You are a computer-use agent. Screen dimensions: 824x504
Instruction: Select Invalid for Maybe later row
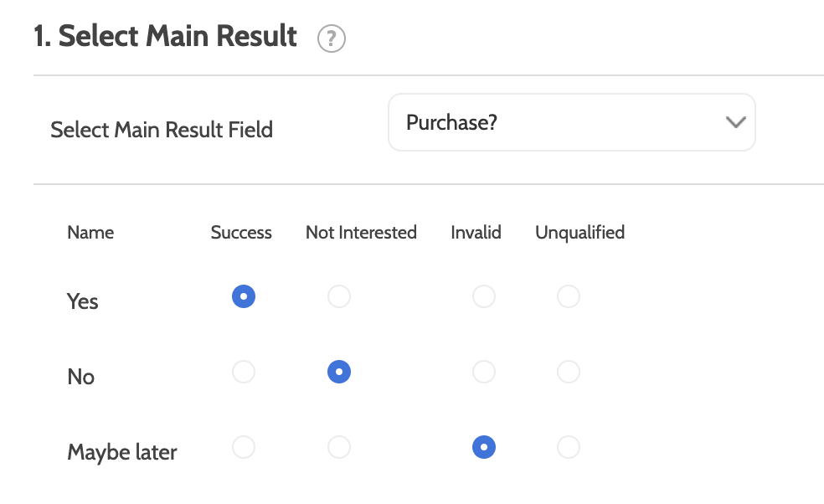tap(484, 448)
